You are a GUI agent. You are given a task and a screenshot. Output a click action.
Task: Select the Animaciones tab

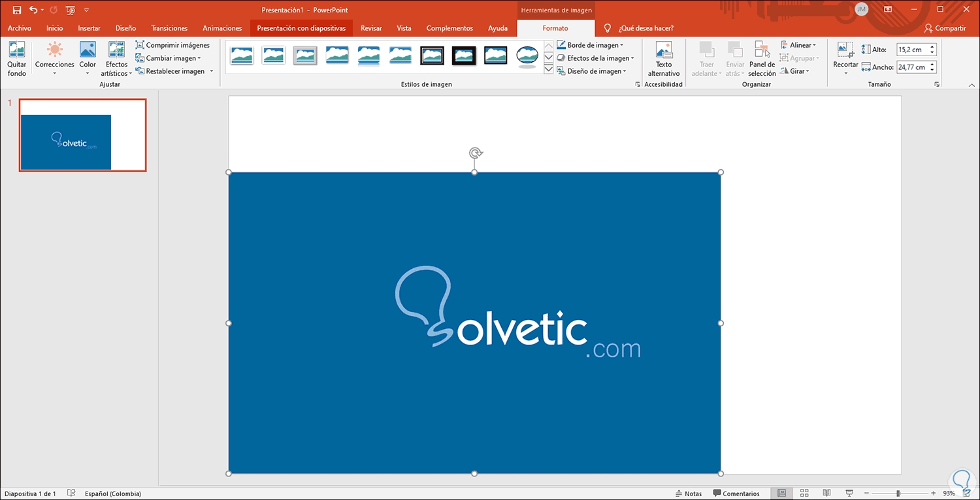pyautogui.click(x=222, y=28)
